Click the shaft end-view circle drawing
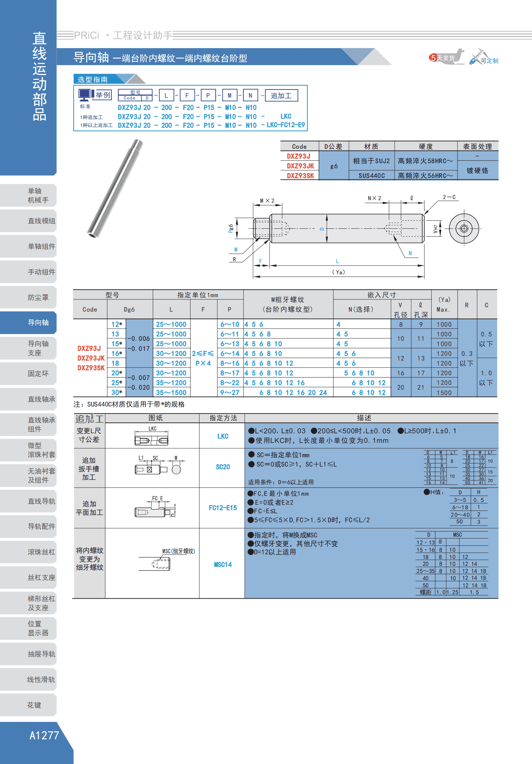Screen dimensions: 532x764 pyautogui.click(x=464, y=228)
